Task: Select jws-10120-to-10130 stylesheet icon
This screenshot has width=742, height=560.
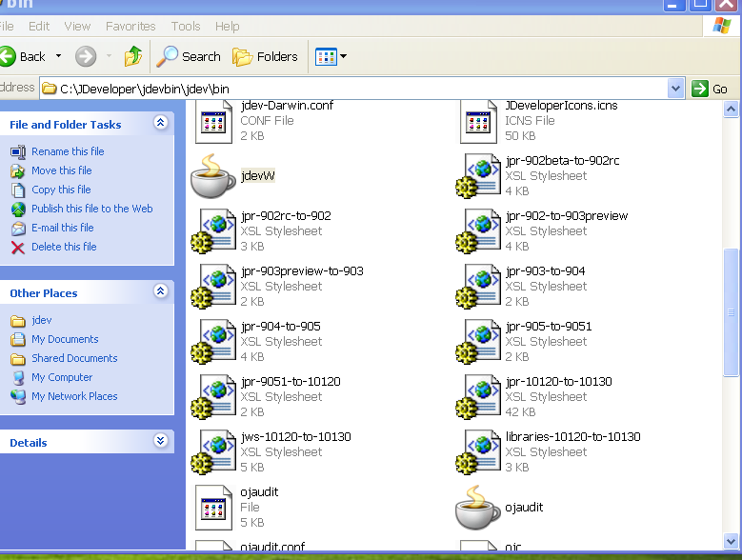Action: (213, 452)
